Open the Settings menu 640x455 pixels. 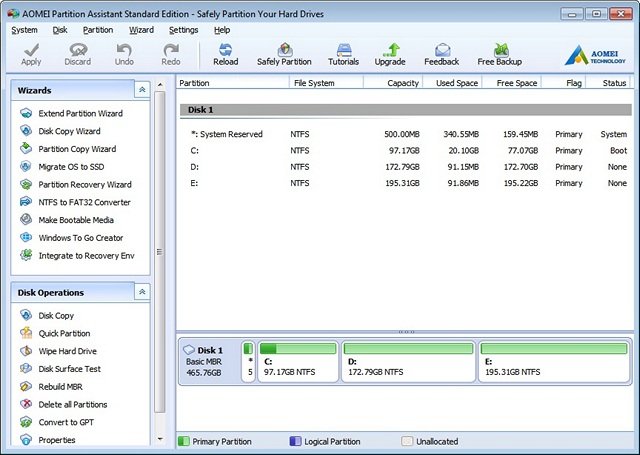[183, 30]
